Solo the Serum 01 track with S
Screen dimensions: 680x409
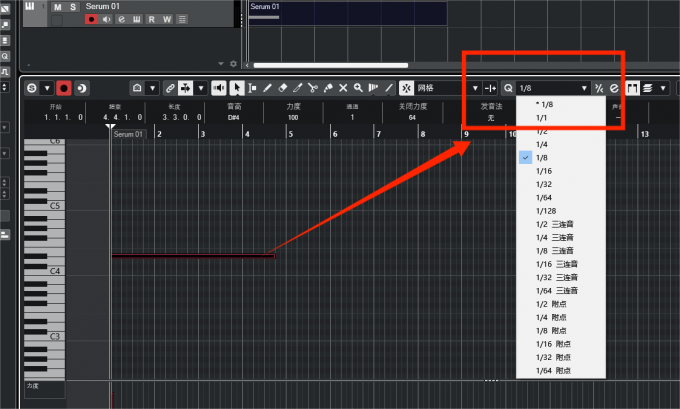coord(73,7)
